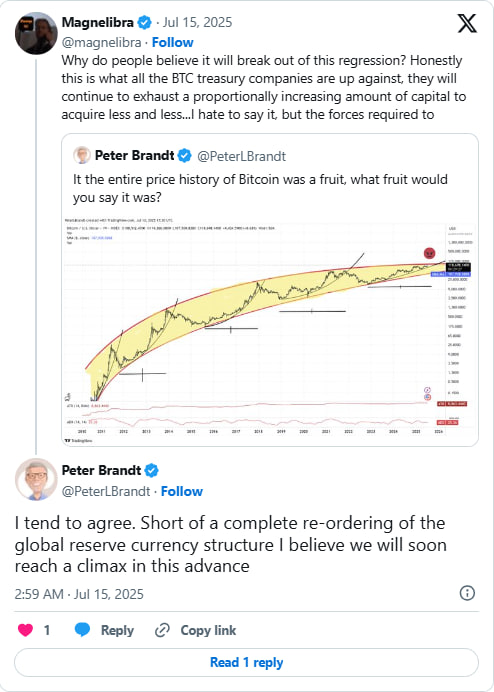Open the X logo icon
This screenshot has height=692, width=494.
click(x=467, y=23)
